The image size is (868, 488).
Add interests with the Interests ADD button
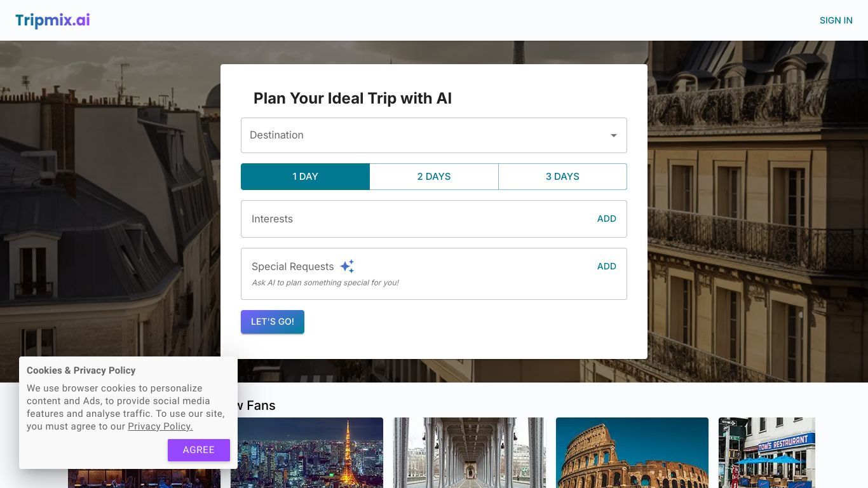[607, 219]
